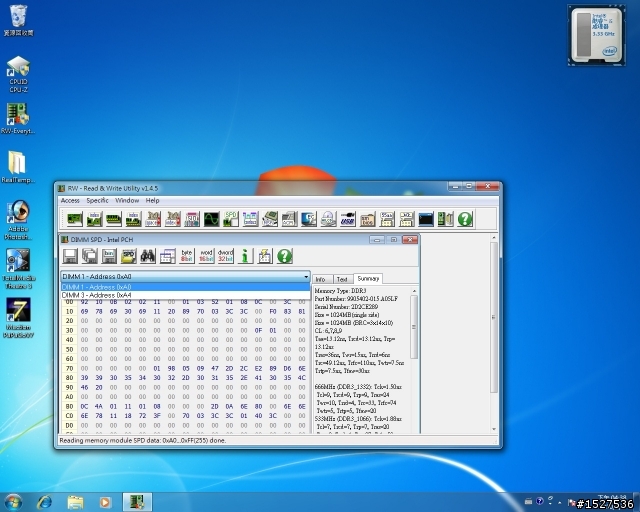This screenshot has width=640, height=512.
Task: Open the RealTemp folder on desktop
Action: pyautogui.click(x=18, y=167)
